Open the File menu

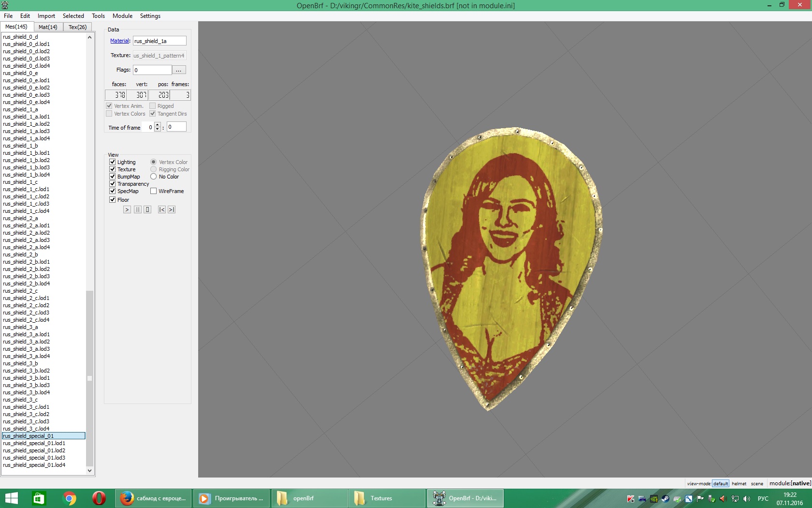click(8, 16)
